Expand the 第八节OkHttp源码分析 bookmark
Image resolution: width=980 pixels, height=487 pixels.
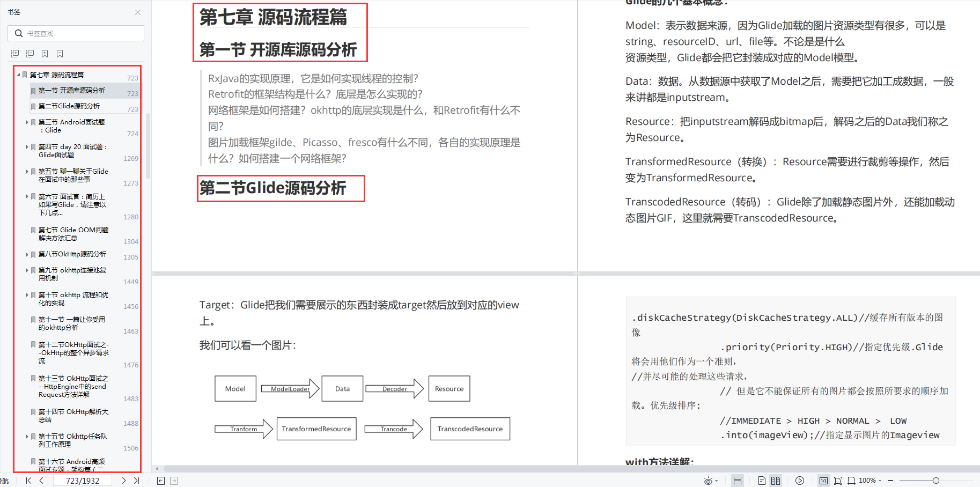point(27,254)
